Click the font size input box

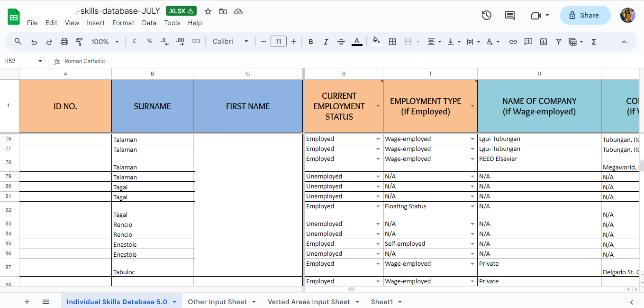pyautogui.click(x=279, y=42)
